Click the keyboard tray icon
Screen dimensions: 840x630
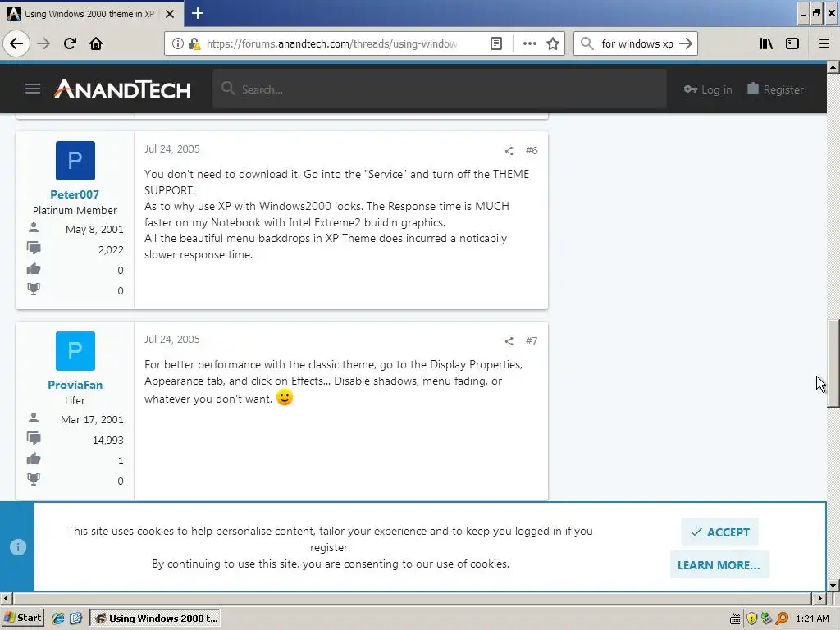[736, 619]
